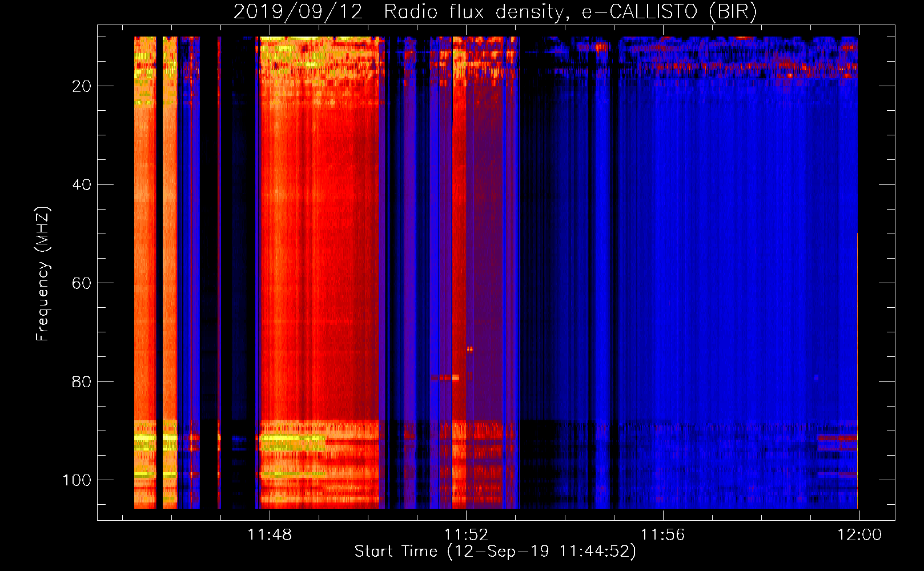This screenshot has width=924, height=571.
Task: Click the "Frequency (MHZ)" axis label
Action: pos(43,274)
